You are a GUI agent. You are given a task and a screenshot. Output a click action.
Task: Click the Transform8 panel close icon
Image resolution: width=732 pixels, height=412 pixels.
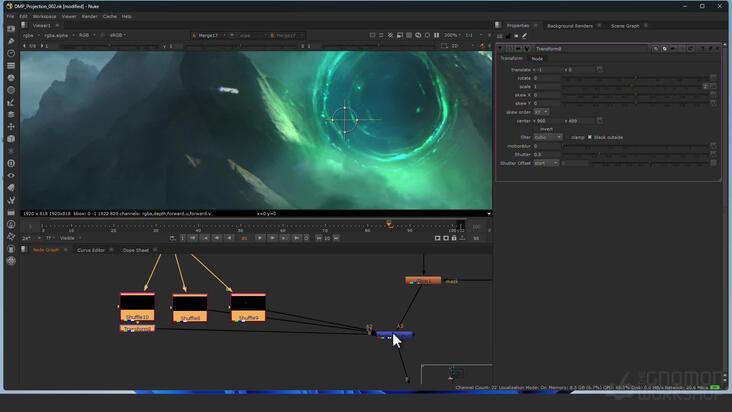[x=718, y=49]
